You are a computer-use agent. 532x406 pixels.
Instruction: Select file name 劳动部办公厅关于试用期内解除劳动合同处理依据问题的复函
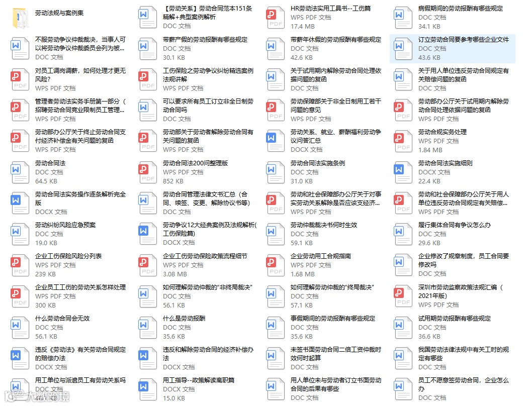click(x=464, y=106)
